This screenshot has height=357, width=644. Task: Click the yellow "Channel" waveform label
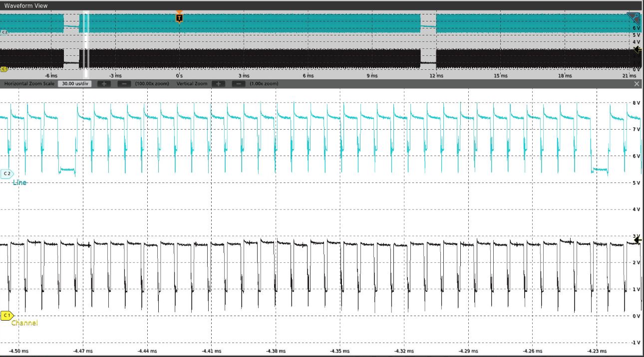click(x=24, y=323)
